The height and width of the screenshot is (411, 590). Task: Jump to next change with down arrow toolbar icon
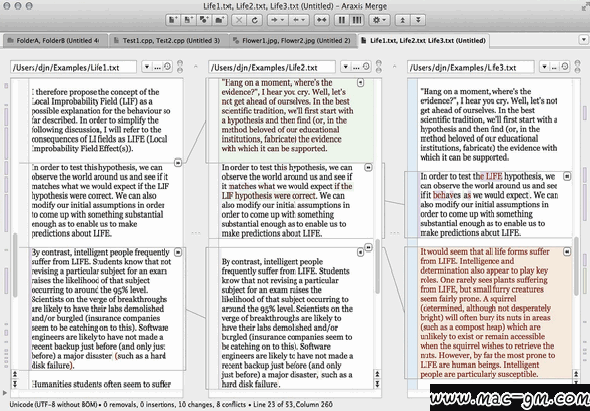click(418, 20)
